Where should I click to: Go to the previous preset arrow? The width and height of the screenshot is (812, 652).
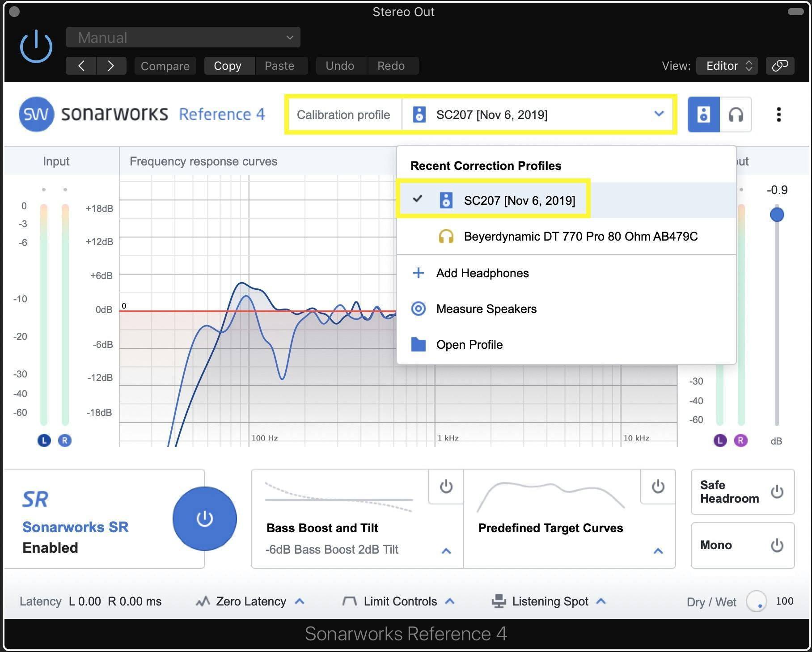click(81, 66)
